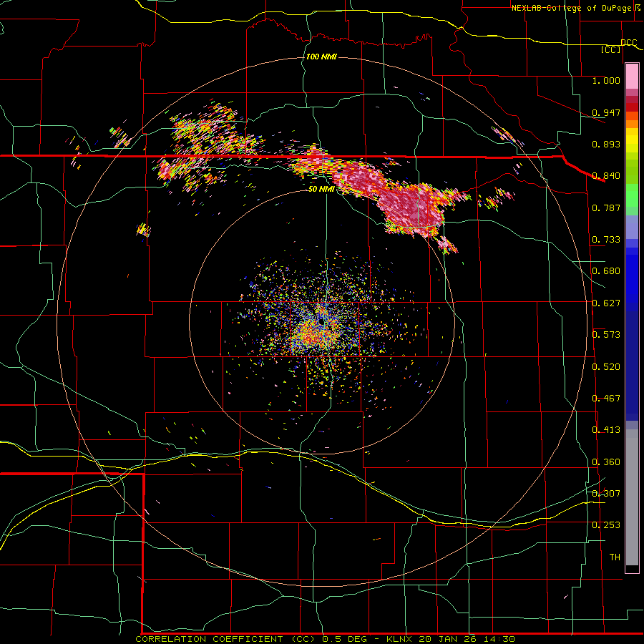644x644 pixels.
Task: Click the 0.467 value on the color scale
Action: (x=606, y=399)
